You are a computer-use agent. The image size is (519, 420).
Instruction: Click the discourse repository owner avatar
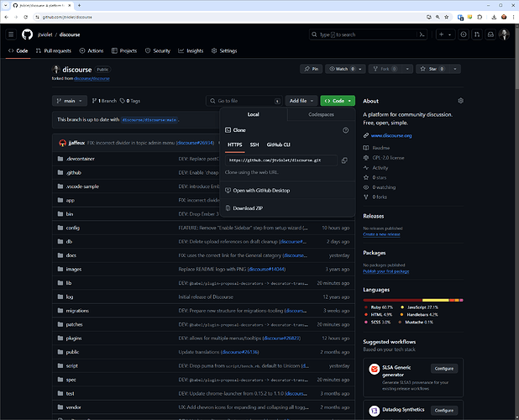tap(56, 69)
